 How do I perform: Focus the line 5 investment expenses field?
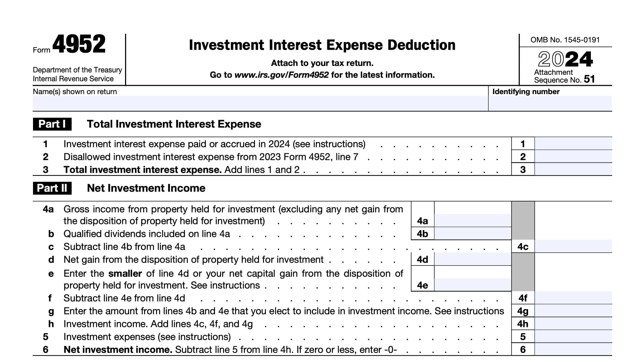(573, 337)
